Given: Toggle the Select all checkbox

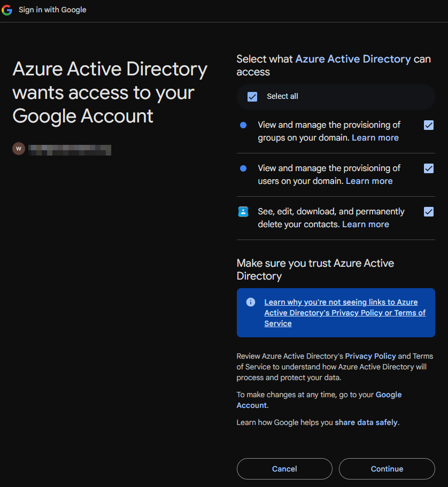Looking at the screenshot, I should pos(252,97).
